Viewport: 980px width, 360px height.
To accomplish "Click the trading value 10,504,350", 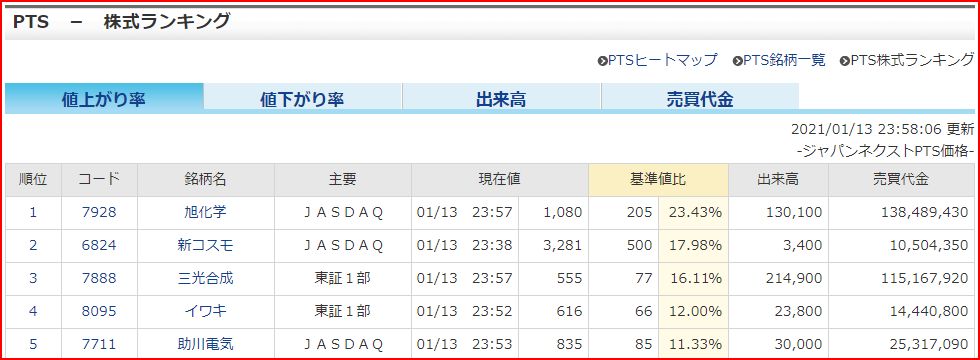I will tap(928, 246).
